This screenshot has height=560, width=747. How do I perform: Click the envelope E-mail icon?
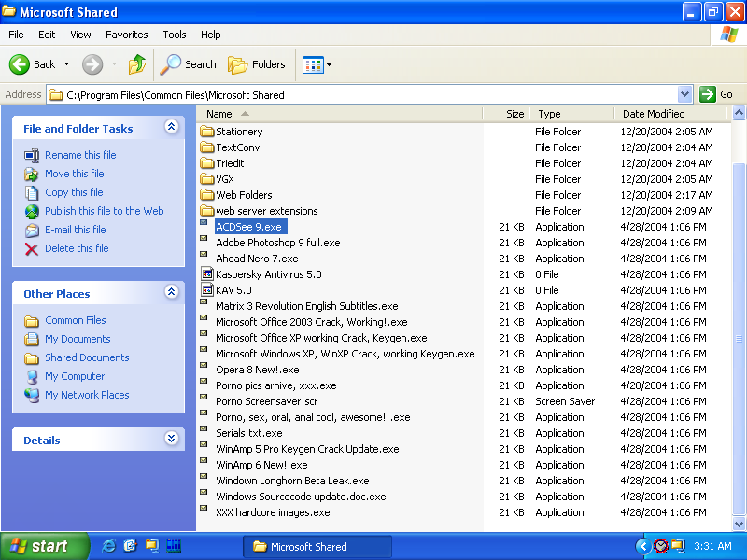[x=32, y=231]
